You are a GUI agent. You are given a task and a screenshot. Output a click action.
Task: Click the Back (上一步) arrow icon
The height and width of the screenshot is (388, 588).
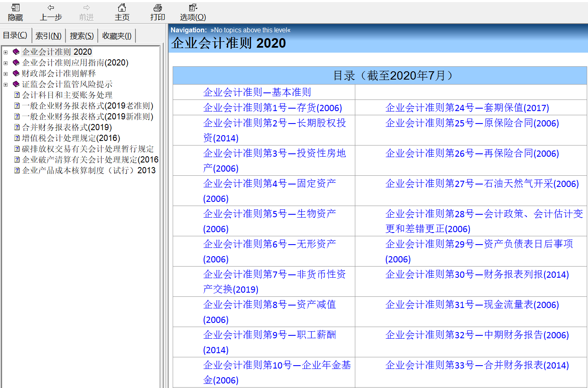[51, 8]
